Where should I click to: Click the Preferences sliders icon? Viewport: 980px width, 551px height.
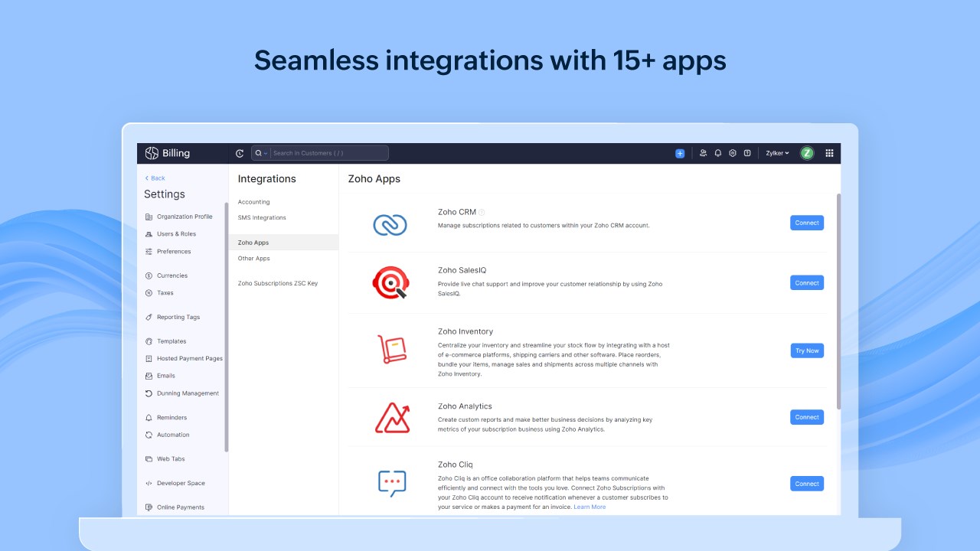pos(149,252)
